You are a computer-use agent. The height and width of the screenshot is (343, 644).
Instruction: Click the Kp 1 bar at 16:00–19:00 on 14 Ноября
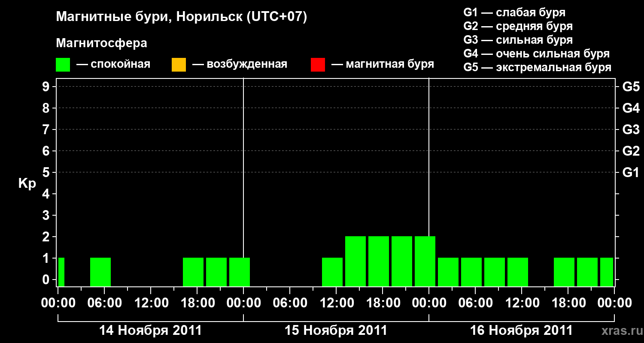(193, 272)
